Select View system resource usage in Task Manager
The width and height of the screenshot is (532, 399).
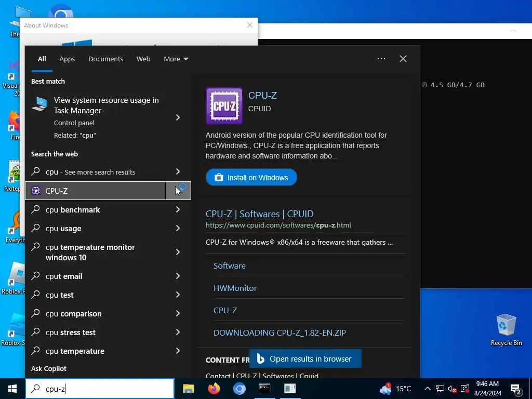[96, 117]
